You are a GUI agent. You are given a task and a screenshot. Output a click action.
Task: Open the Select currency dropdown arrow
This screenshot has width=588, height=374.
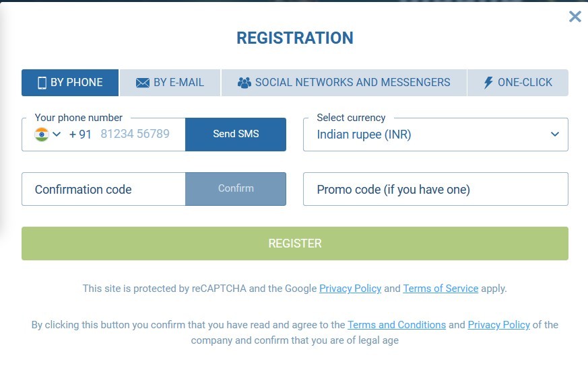point(555,134)
